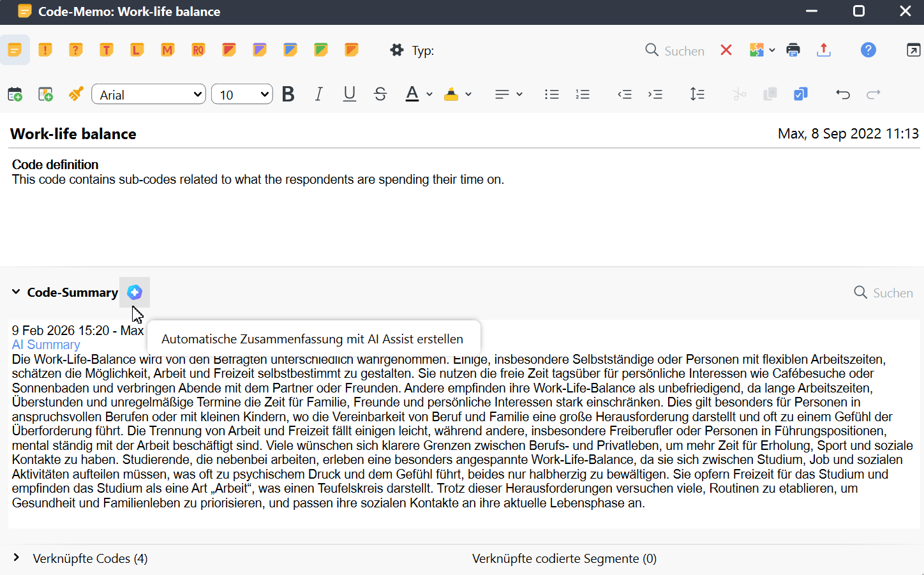Export the memo via upload icon
Image resolution: width=924 pixels, height=575 pixels.
(x=824, y=50)
